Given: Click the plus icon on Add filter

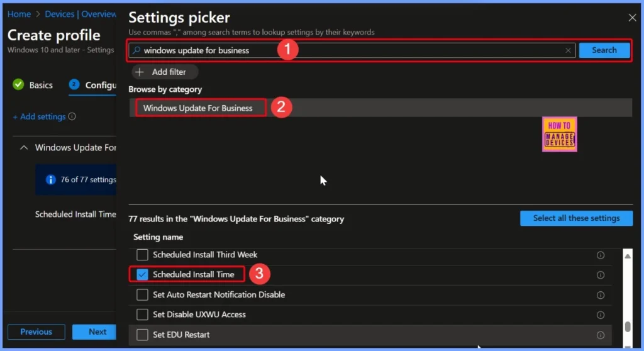Looking at the screenshot, I should [140, 72].
